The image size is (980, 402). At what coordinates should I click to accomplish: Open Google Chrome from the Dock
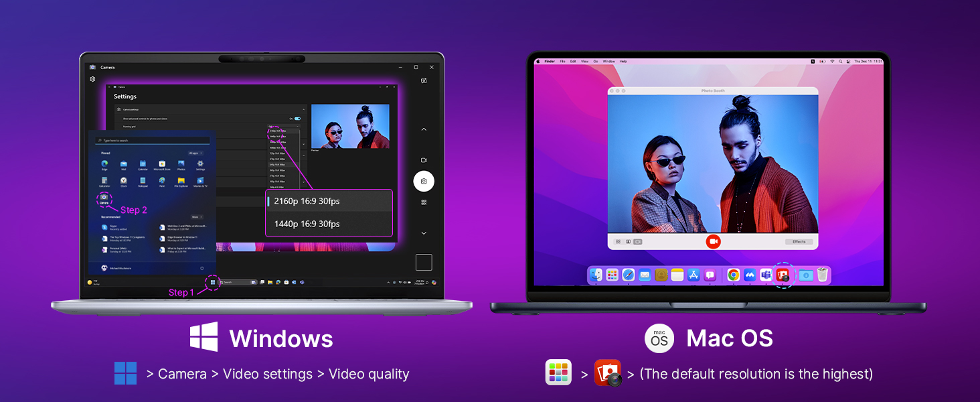[734, 276]
